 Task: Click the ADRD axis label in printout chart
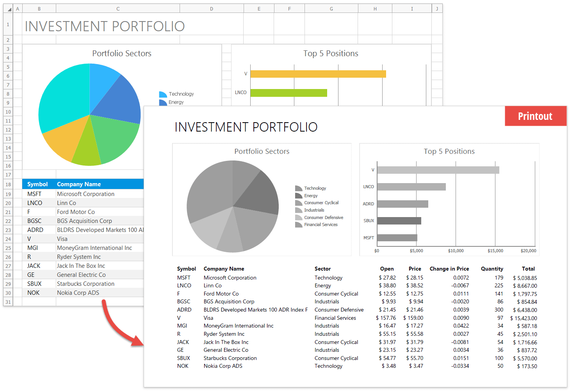coord(368,204)
